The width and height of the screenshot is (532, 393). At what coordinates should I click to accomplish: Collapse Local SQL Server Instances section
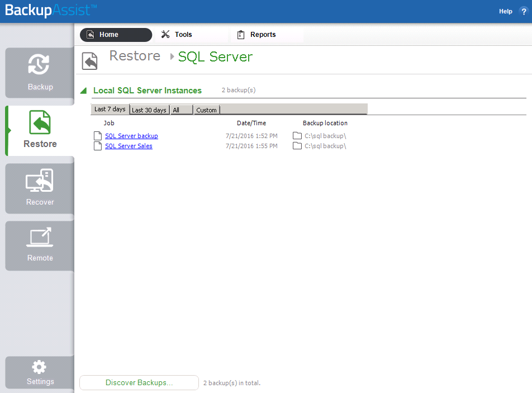pos(83,91)
